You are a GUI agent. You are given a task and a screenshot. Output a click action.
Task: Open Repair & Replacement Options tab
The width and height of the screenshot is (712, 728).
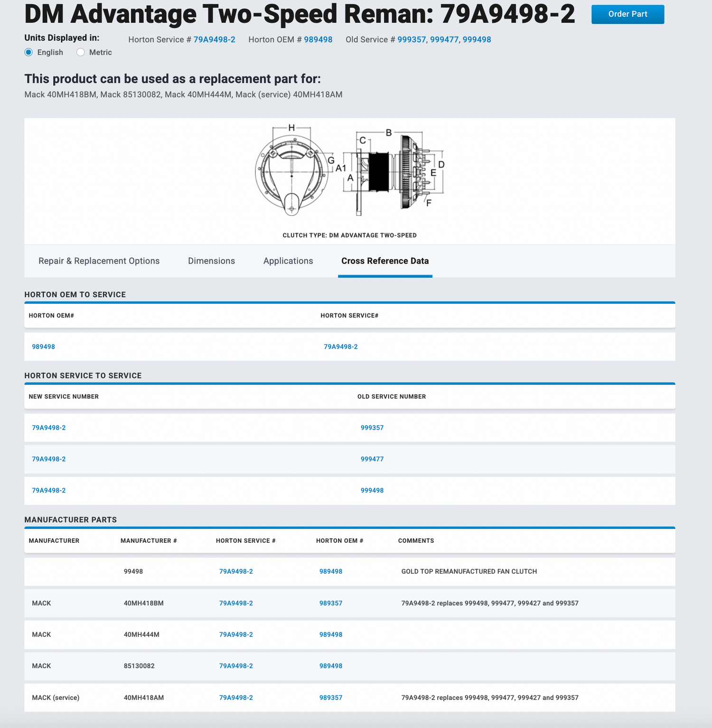pyautogui.click(x=99, y=261)
